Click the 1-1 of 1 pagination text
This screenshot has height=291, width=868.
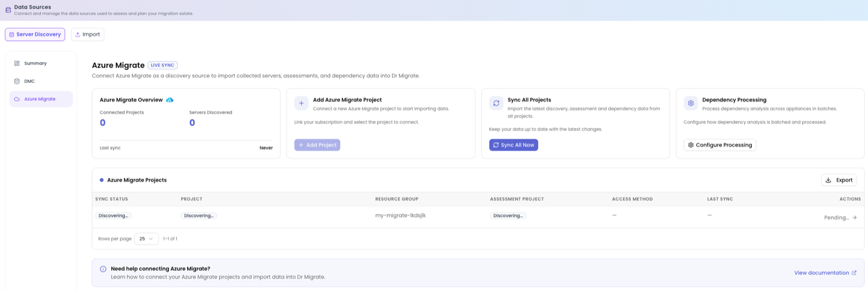click(170, 238)
